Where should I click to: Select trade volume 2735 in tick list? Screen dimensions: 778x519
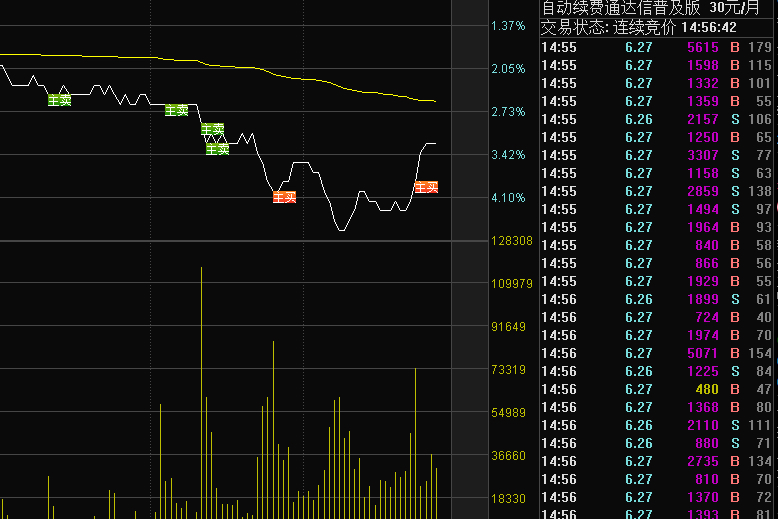pos(703,461)
